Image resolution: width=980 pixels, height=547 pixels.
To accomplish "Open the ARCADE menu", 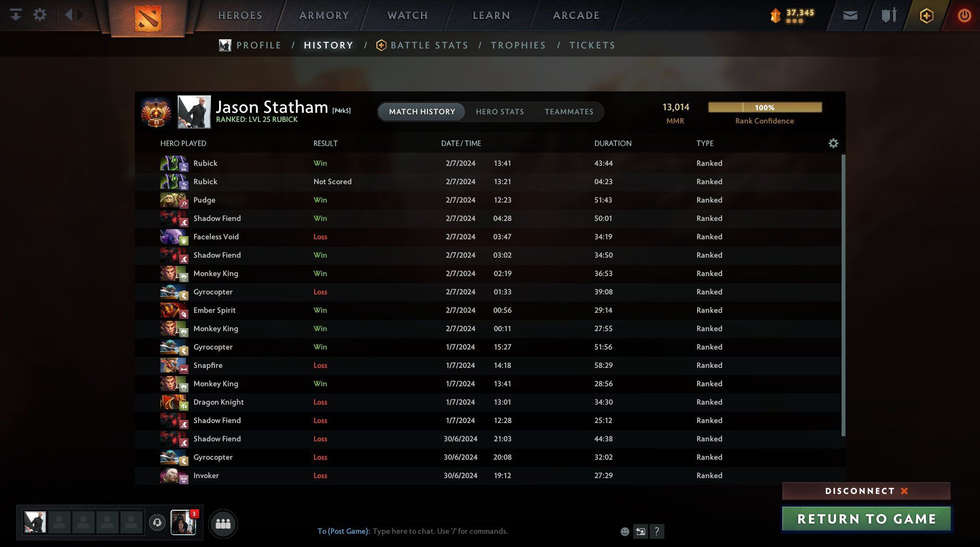I will [576, 15].
